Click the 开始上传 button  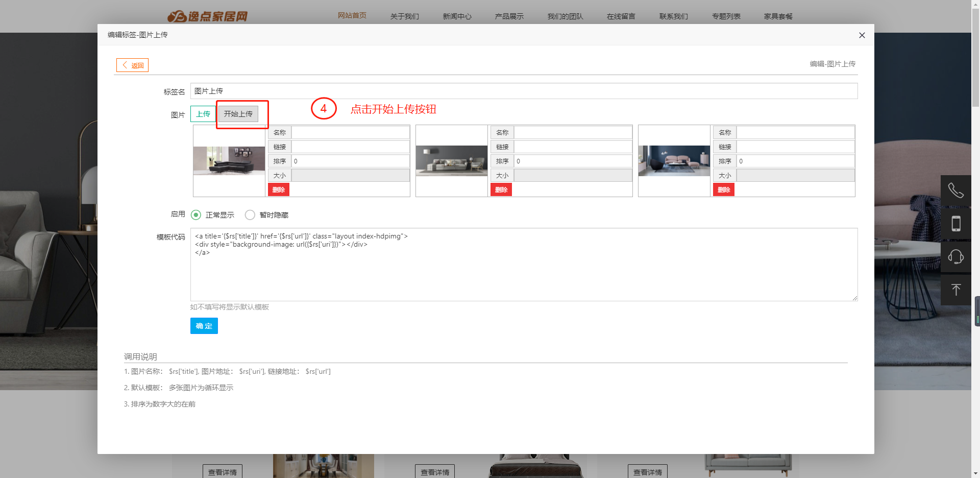pyautogui.click(x=238, y=114)
